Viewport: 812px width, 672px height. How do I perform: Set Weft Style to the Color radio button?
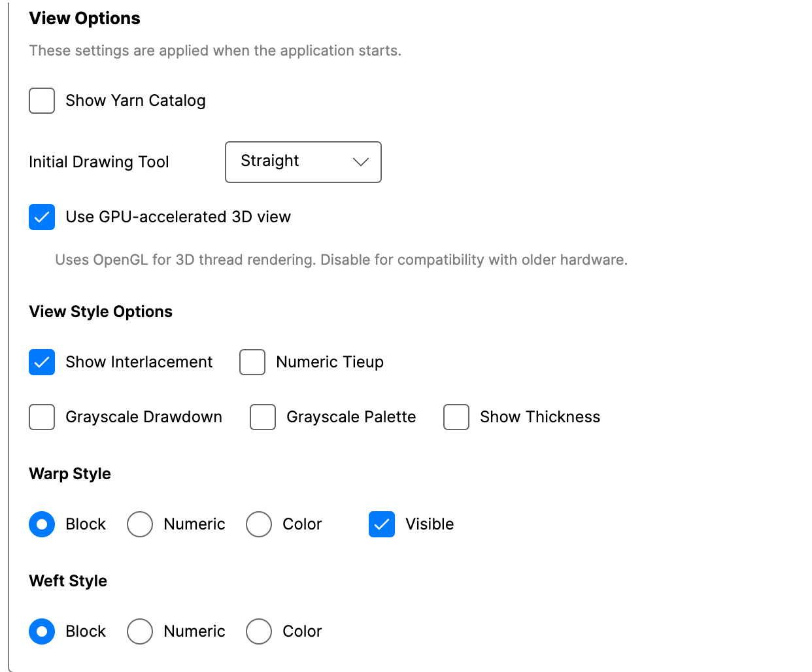[259, 631]
